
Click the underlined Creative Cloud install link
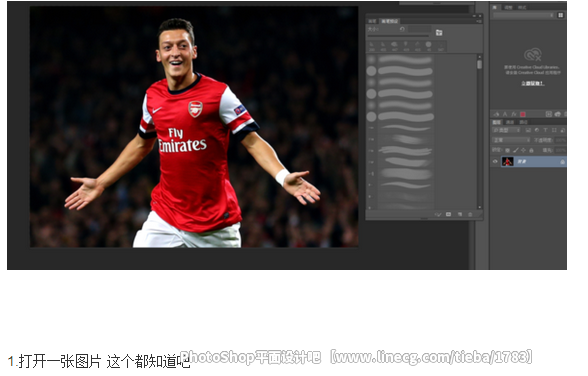click(x=532, y=83)
